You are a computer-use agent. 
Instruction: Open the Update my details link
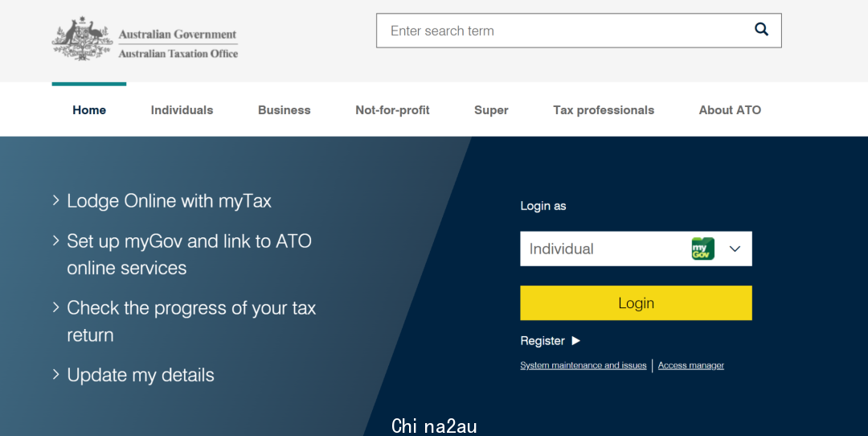click(x=141, y=375)
